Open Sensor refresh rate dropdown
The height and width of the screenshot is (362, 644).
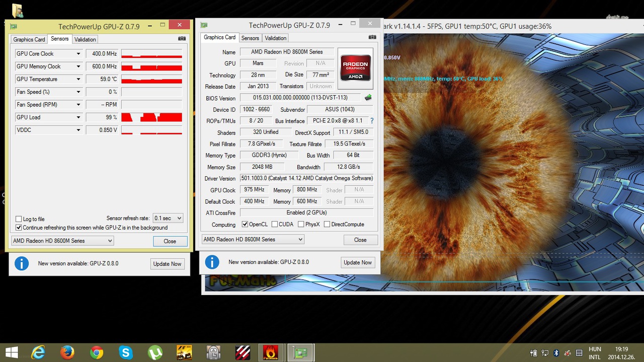pos(168,218)
